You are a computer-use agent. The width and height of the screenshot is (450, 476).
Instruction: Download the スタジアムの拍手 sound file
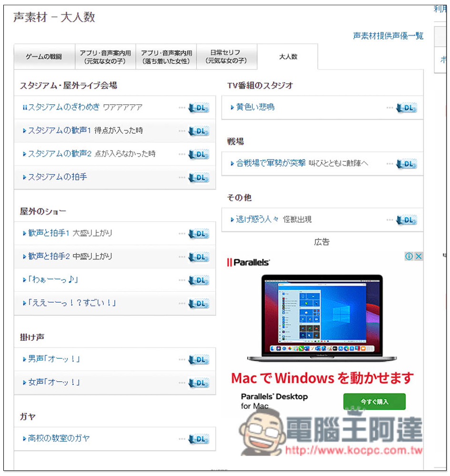click(199, 178)
